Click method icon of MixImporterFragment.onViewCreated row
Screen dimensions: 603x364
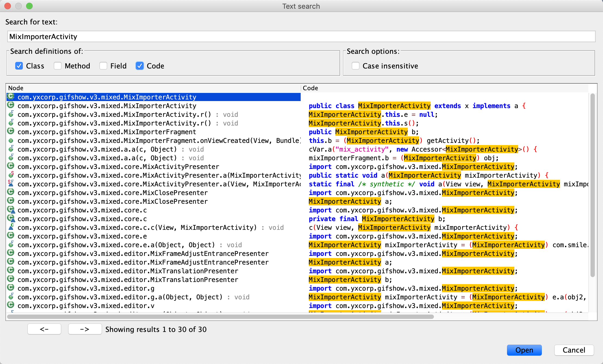pyautogui.click(x=11, y=140)
